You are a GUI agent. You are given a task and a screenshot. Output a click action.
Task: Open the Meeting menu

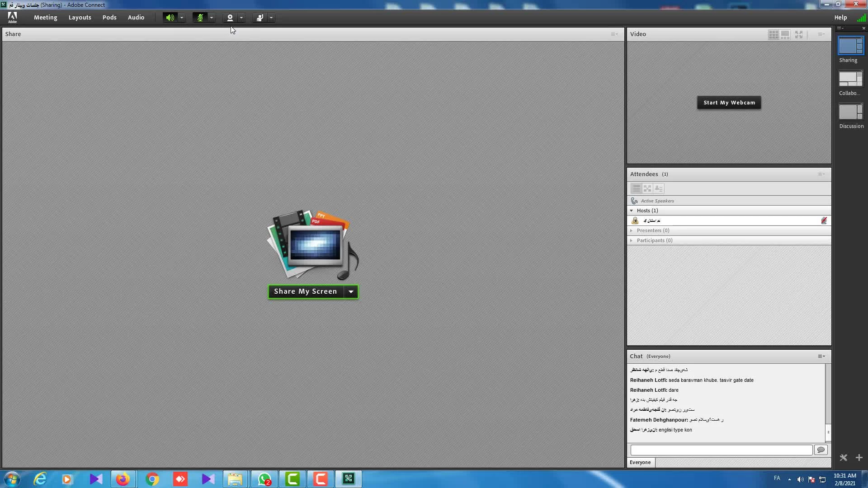coord(45,17)
